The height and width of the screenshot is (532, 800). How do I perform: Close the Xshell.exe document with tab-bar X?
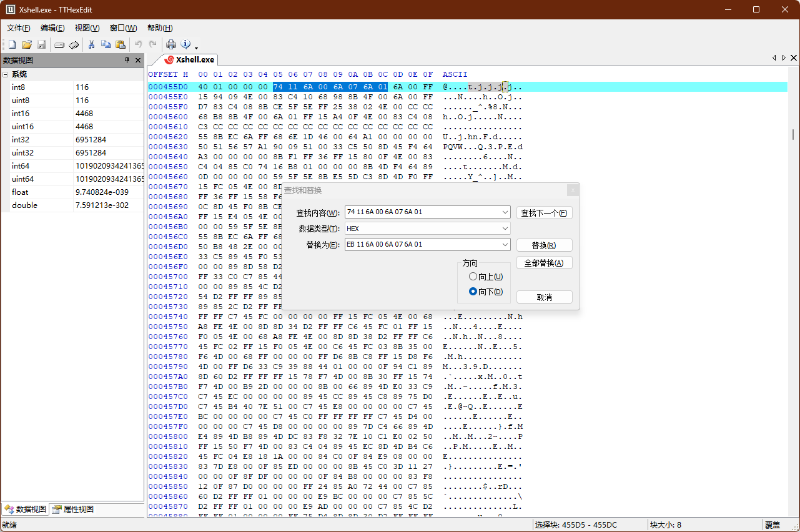point(794,58)
